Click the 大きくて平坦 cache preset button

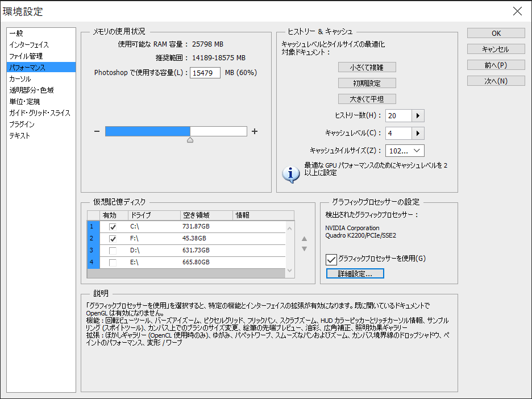[367, 99]
